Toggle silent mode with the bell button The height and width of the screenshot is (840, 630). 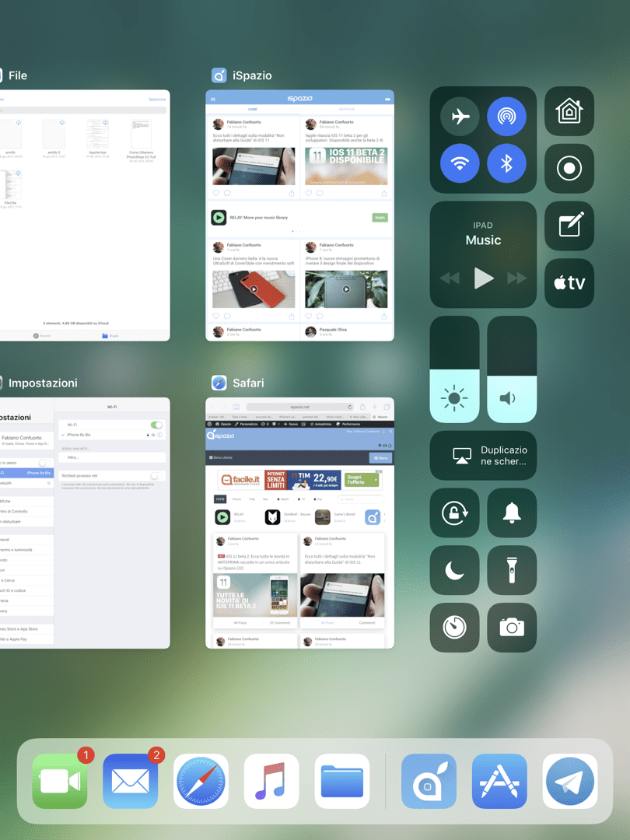click(x=512, y=513)
